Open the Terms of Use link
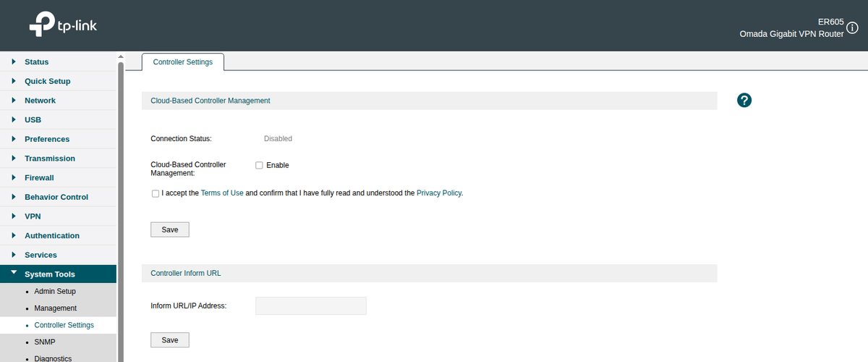This screenshot has width=868, height=362. [x=222, y=193]
